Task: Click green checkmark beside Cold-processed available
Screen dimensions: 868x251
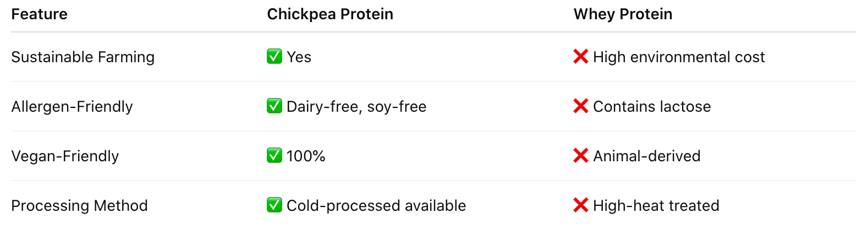Action: tap(274, 205)
